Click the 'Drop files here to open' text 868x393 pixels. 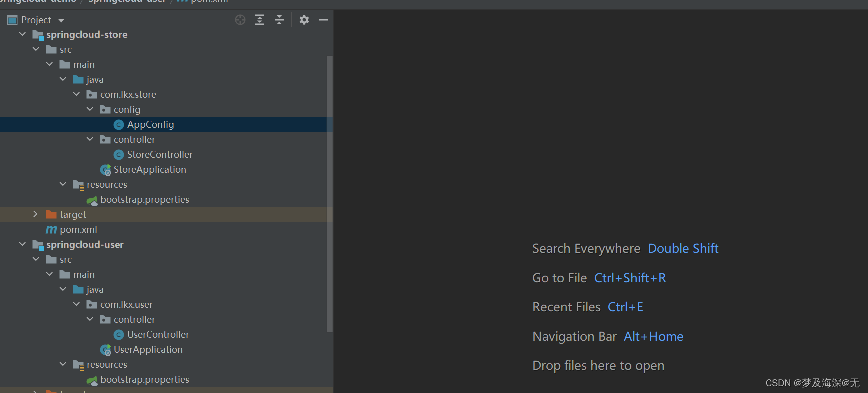click(x=598, y=366)
